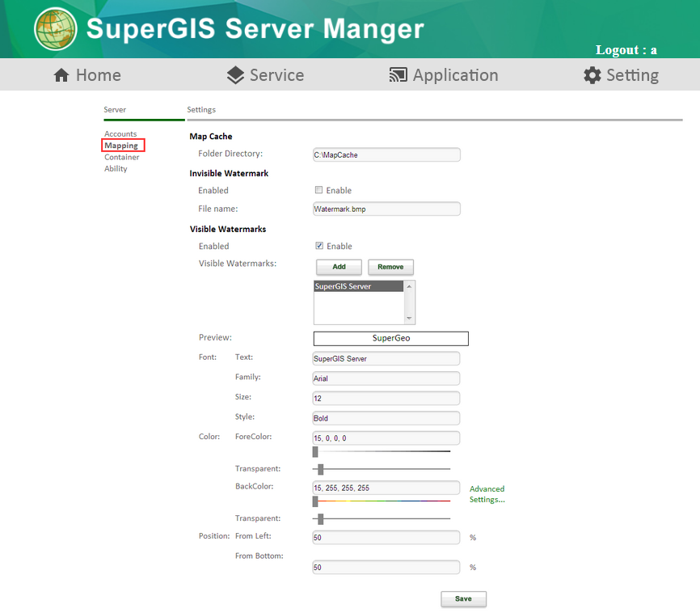The height and width of the screenshot is (613, 700).
Task: Select Mapping in Server sidebar
Action: [121, 146]
